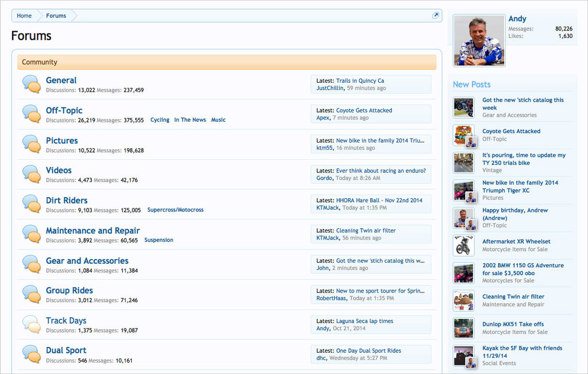This screenshot has height=374, width=588.
Task: Click the Off-Topic forum bubble icon
Action: tap(32, 114)
